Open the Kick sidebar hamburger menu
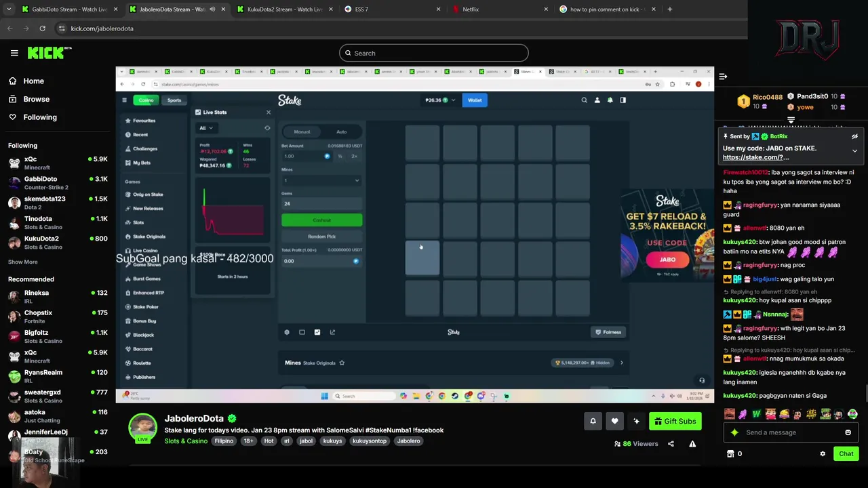The image size is (868, 488). pyautogui.click(x=14, y=53)
